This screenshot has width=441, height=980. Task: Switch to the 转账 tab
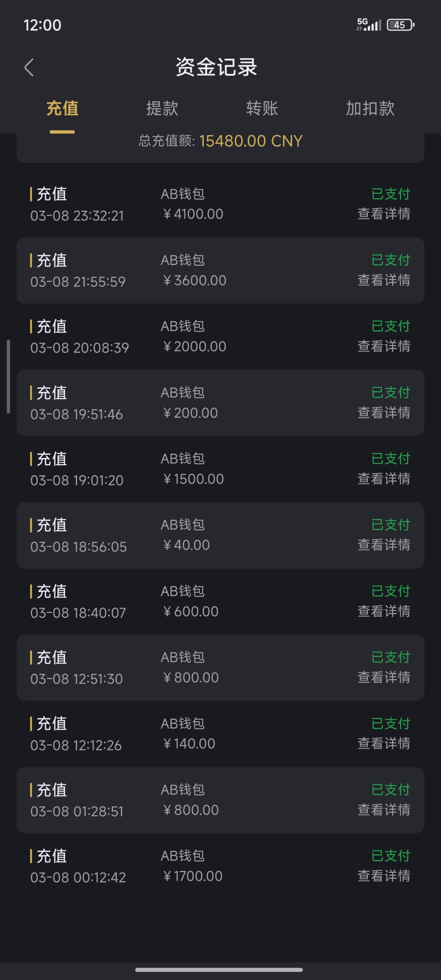[x=262, y=109]
